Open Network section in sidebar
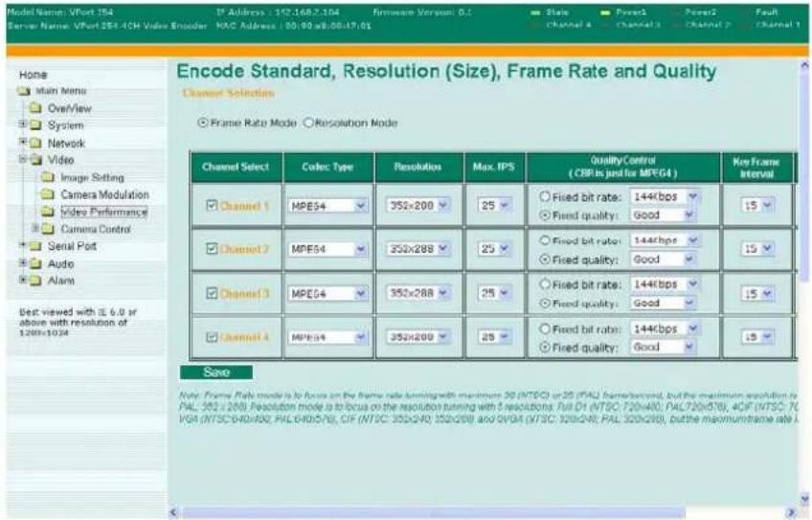The width and height of the screenshot is (812, 520). (x=66, y=143)
